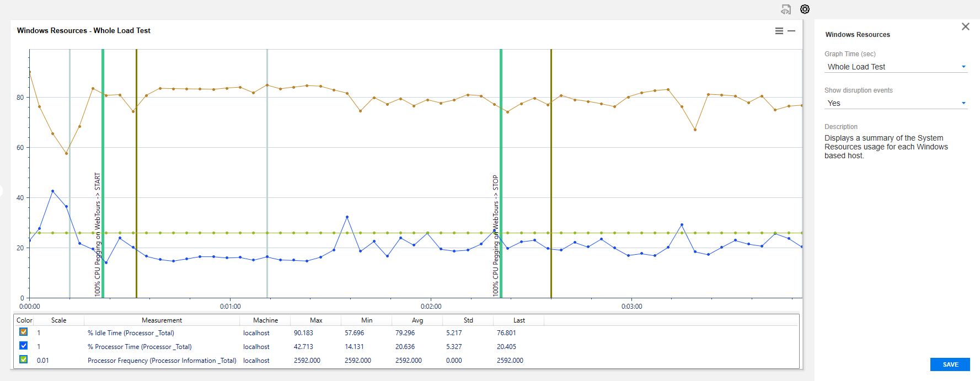
Task: Open the graph hamburger menu
Action: 779,31
